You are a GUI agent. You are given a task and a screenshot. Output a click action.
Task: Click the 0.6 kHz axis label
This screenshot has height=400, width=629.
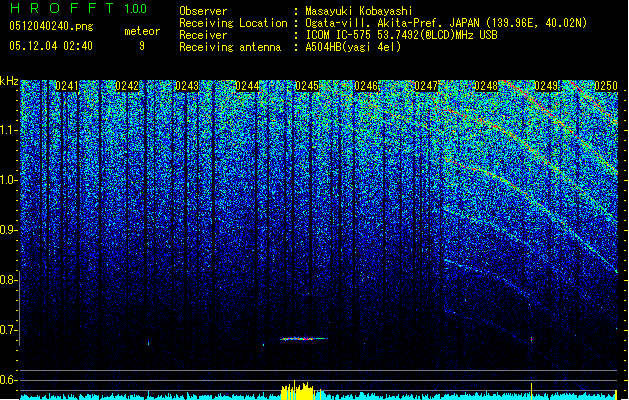pyautogui.click(x=9, y=380)
